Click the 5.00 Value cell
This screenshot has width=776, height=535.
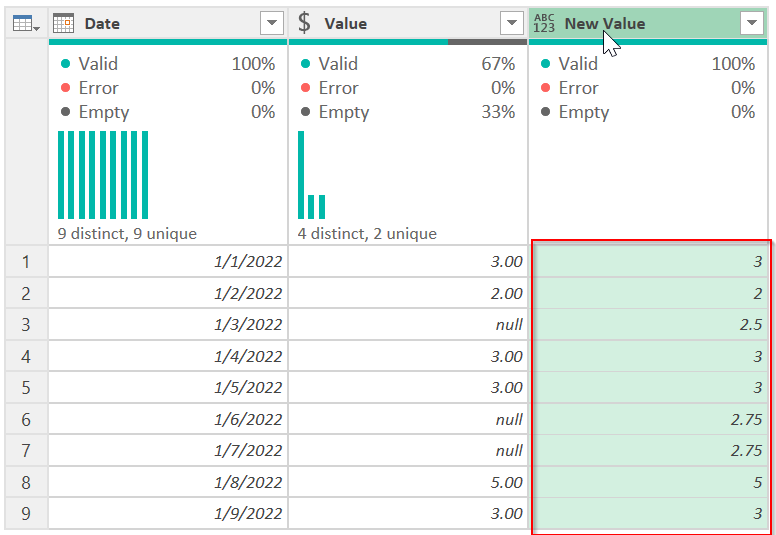[x=408, y=482]
